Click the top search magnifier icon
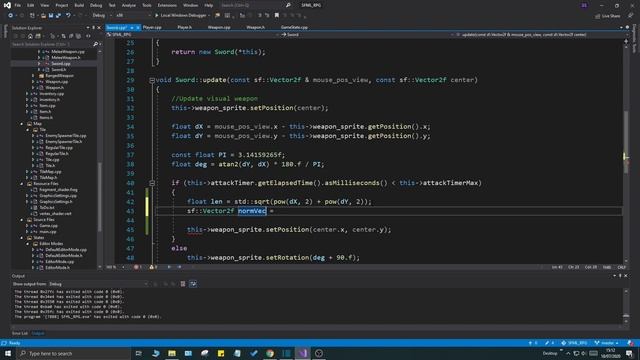Image resolution: width=640 pixels, height=360 pixels. click(288, 5)
